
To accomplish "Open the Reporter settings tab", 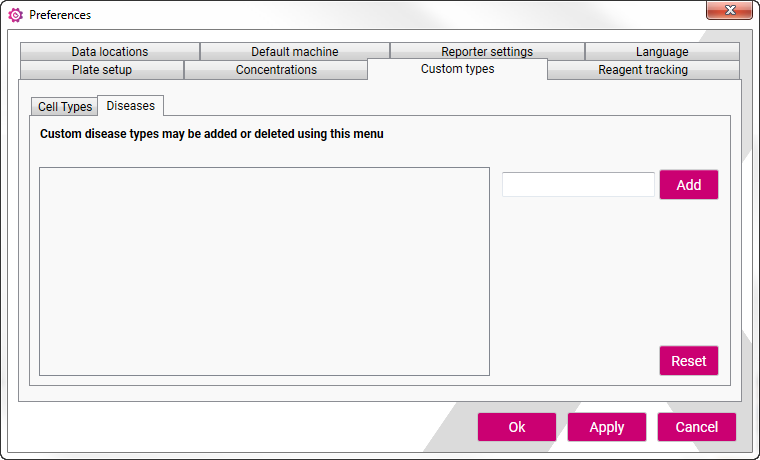I will tap(487, 51).
